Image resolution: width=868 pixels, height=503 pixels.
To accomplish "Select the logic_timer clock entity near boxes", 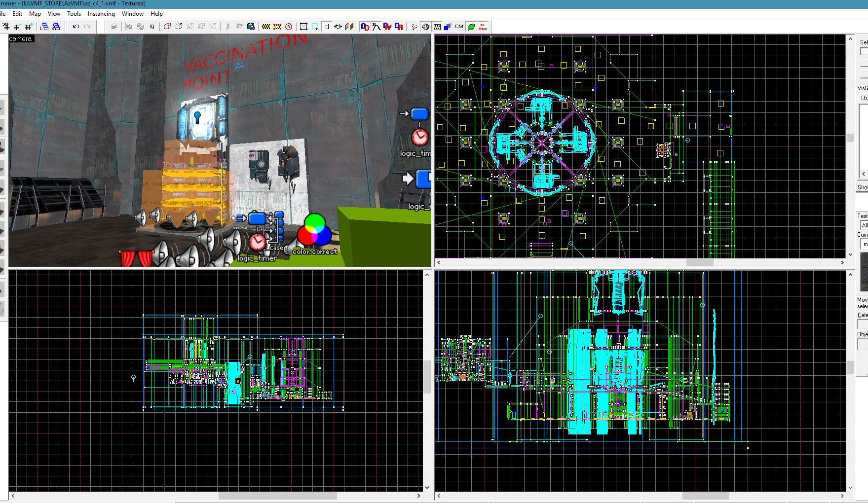I will (x=258, y=242).
